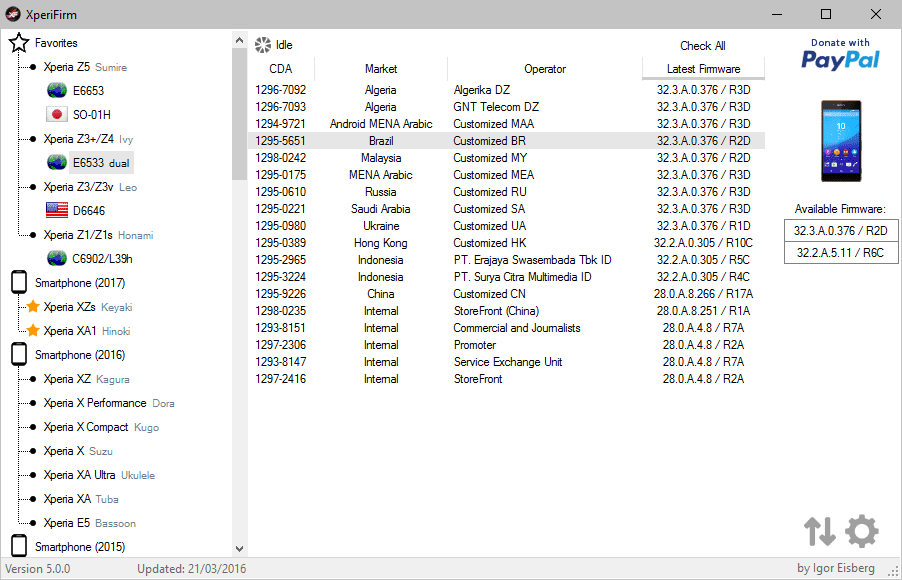
Task: Select StoreFront (China) row
Action: coord(506,311)
